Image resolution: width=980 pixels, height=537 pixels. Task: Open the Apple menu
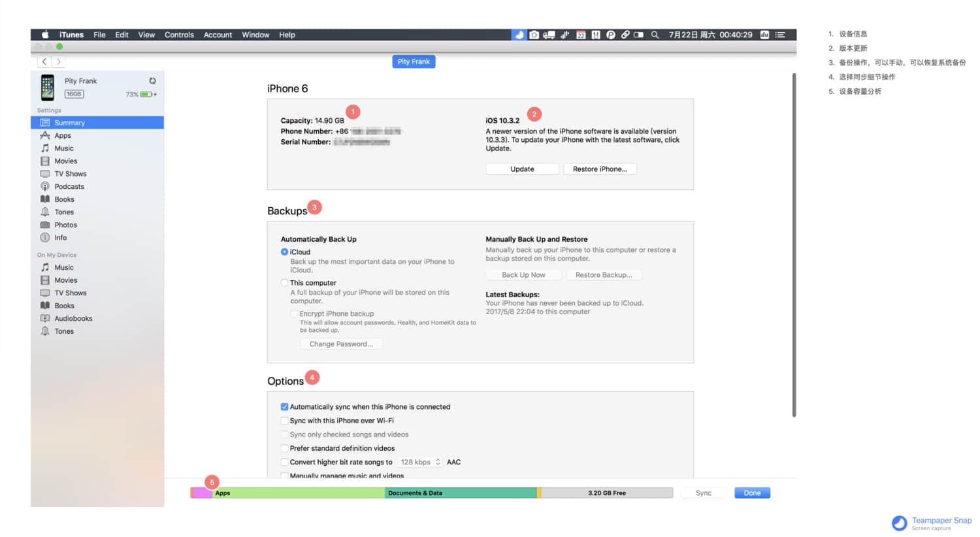point(45,35)
